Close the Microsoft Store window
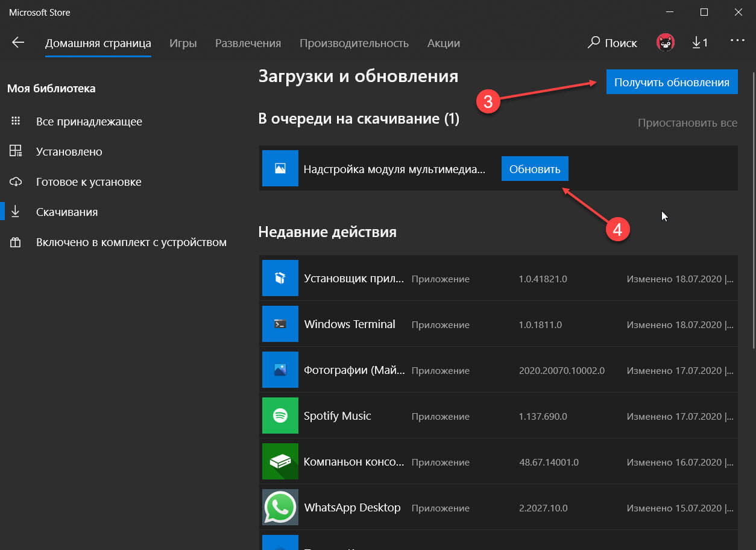756x550 pixels. [739, 11]
